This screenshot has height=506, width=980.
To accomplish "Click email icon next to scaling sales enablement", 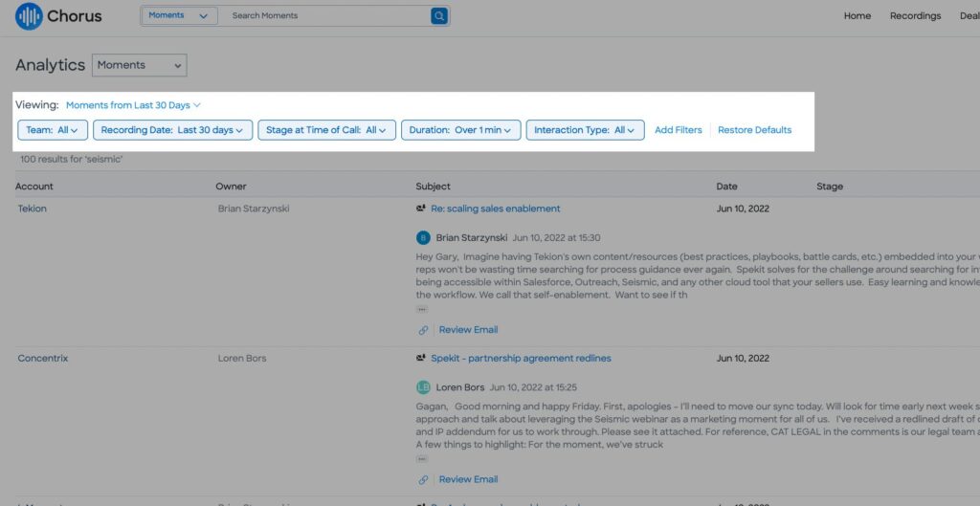I will 421,209.
